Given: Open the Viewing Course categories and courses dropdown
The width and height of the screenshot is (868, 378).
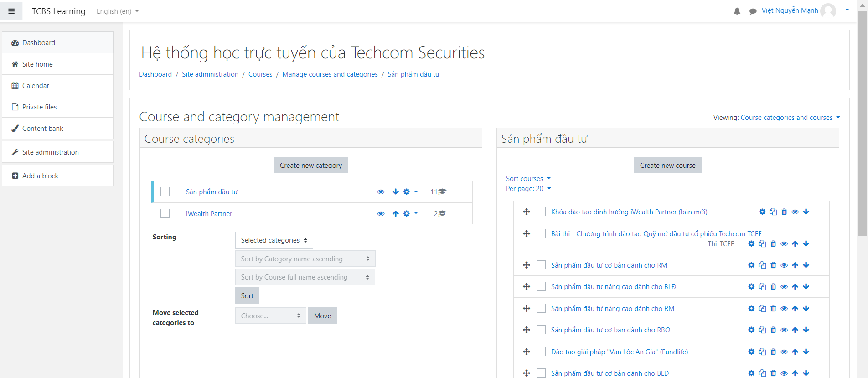Looking at the screenshot, I should (x=790, y=118).
